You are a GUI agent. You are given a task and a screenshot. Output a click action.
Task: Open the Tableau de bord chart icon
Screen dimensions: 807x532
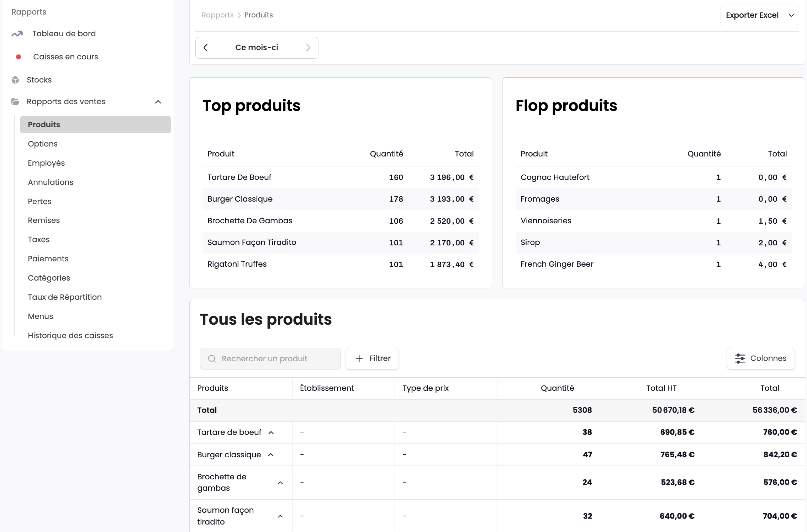pyautogui.click(x=17, y=33)
